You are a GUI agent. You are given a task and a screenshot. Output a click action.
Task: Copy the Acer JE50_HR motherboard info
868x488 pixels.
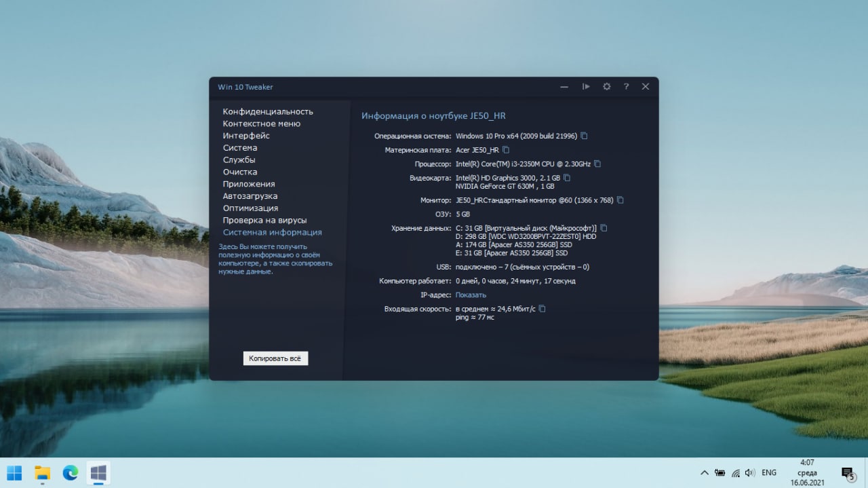(x=505, y=150)
